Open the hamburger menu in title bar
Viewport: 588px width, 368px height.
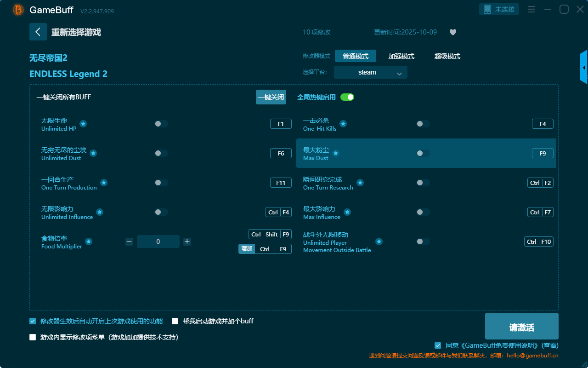531,9
